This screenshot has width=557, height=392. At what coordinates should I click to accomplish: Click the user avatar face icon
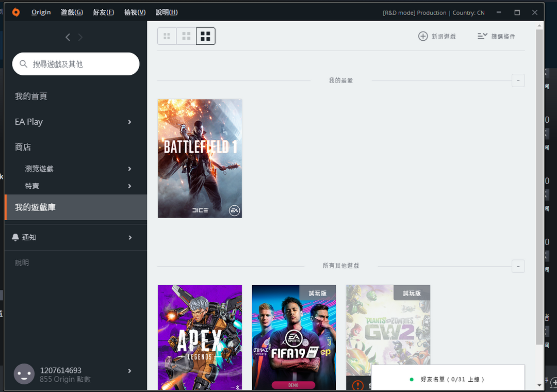point(24,374)
